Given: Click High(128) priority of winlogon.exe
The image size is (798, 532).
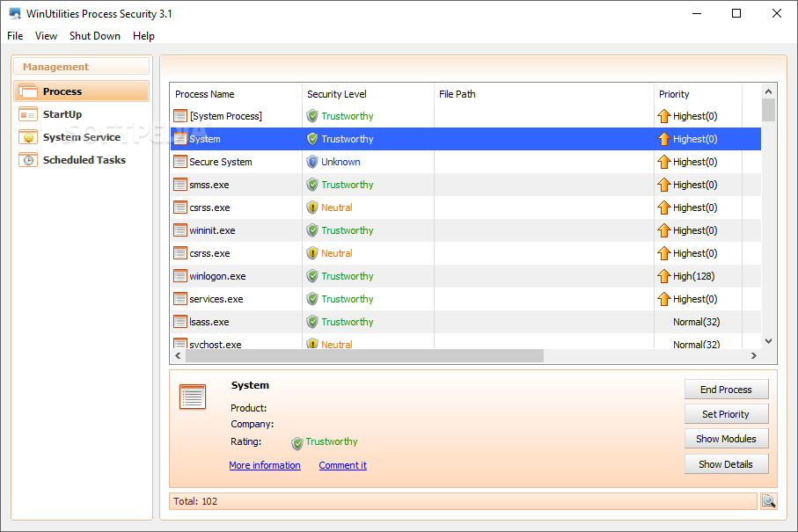Looking at the screenshot, I should [693, 276].
